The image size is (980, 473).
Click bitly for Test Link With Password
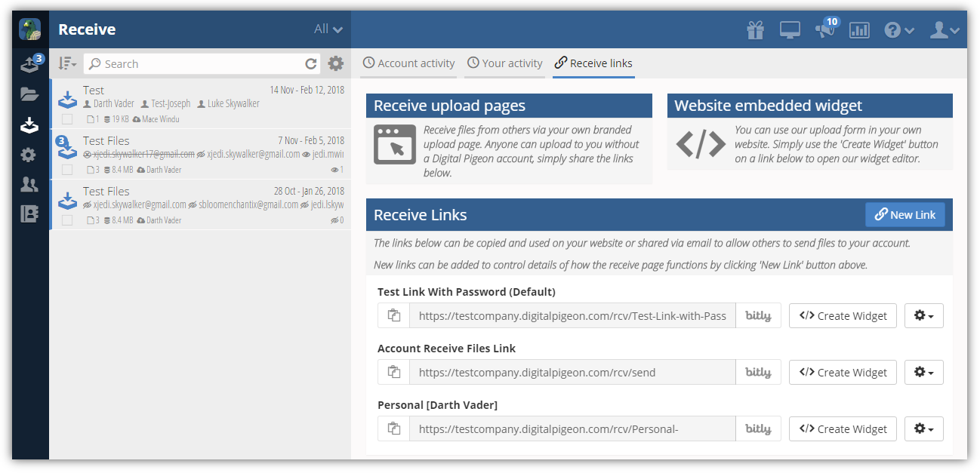pos(758,316)
